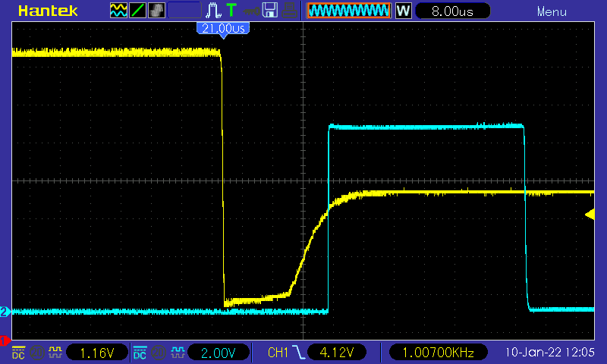Click the 1.00700KHz frequency counter readout
The height and width of the screenshot is (364, 607).
439,353
